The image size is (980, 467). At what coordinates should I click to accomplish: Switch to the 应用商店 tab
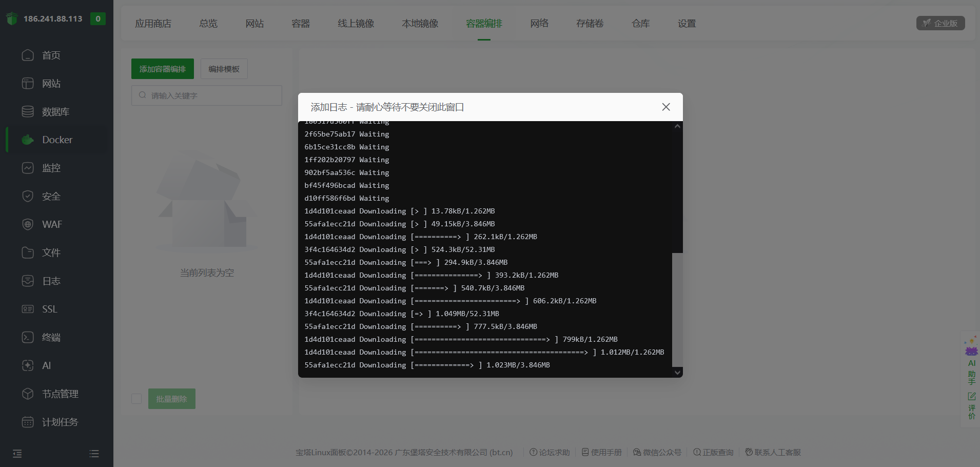coord(153,24)
